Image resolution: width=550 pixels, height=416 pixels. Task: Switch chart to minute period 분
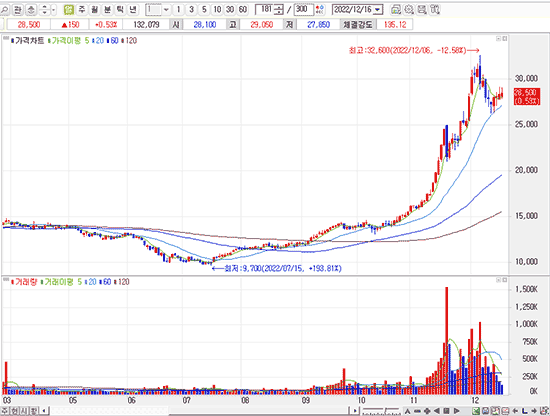coord(107,9)
